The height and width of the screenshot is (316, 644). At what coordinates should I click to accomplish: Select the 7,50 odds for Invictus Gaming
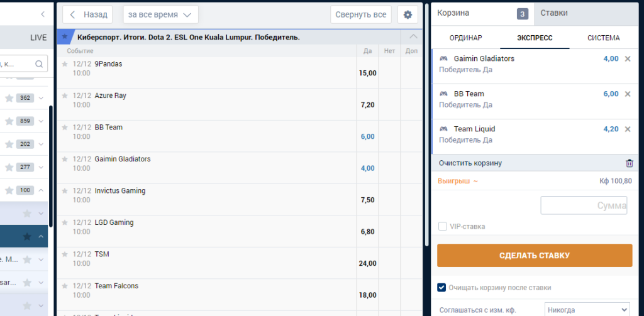click(x=367, y=200)
